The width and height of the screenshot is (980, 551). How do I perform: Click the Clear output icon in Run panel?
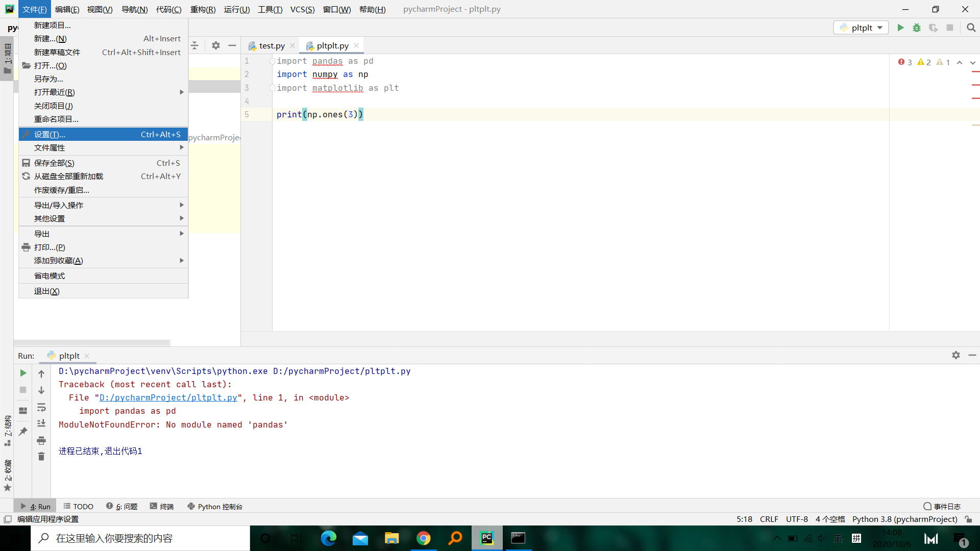(x=42, y=456)
